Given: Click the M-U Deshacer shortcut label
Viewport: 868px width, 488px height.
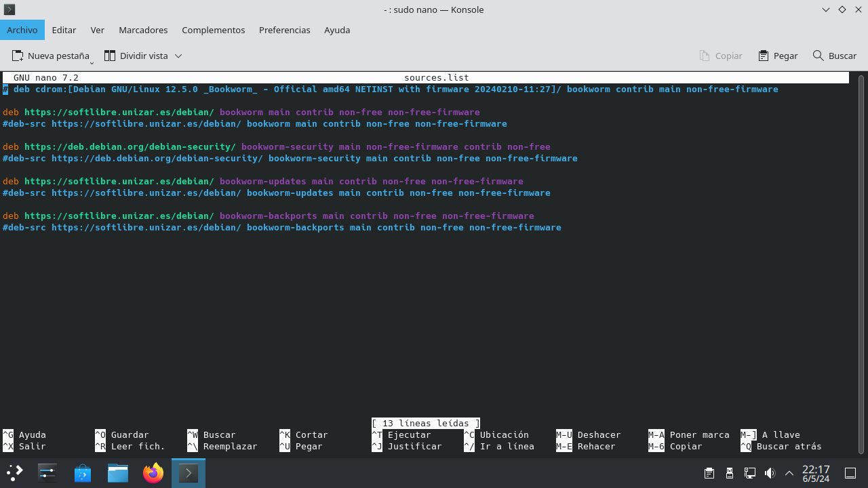Looking at the screenshot, I should (589, 435).
